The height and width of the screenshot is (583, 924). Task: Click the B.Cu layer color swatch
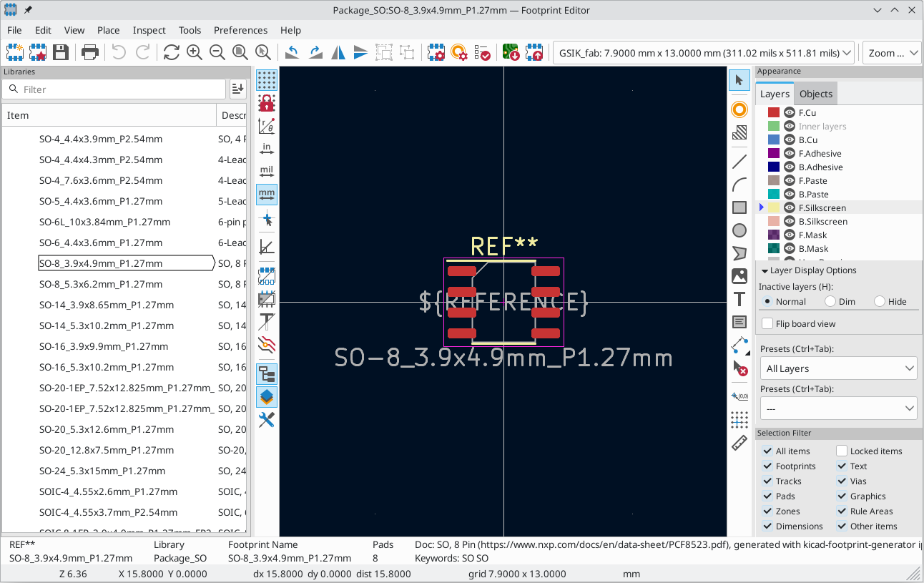pyautogui.click(x=774, y=140)
